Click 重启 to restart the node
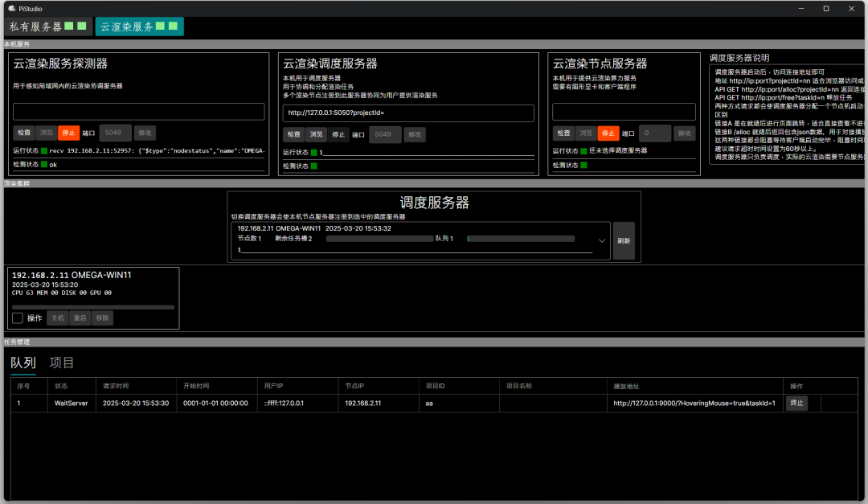868x504 pixels. click(x=80, y=318)
